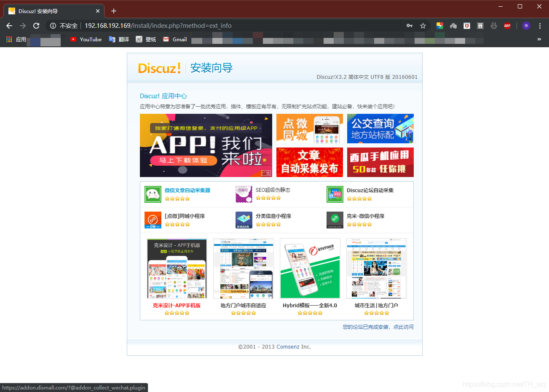This screenshot has width=549, height=392.
Task: Click the 克米设计-APP手机版 template thumbnail
Action: point(177,268)
